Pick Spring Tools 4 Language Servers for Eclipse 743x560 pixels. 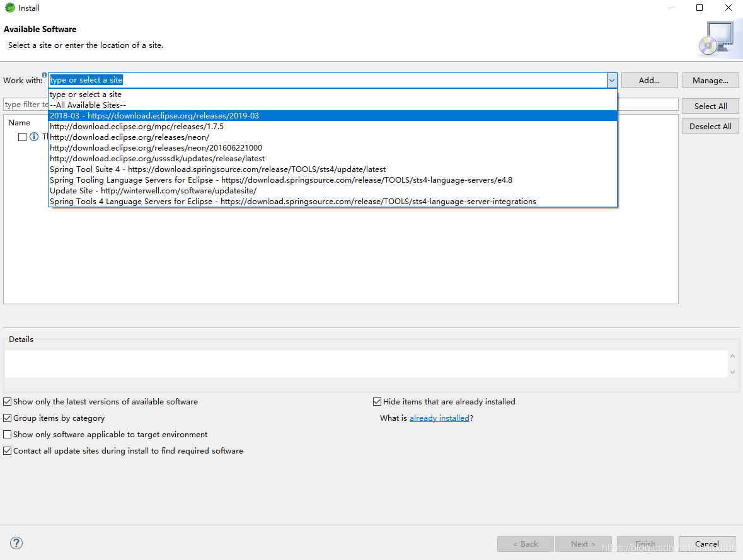(333, 202)
